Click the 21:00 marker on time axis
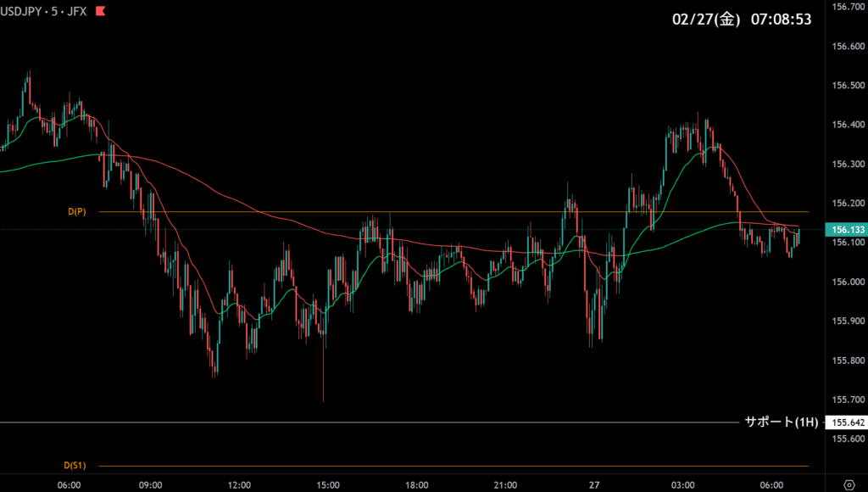Screen dimensions: 868x492 point(505,485)
